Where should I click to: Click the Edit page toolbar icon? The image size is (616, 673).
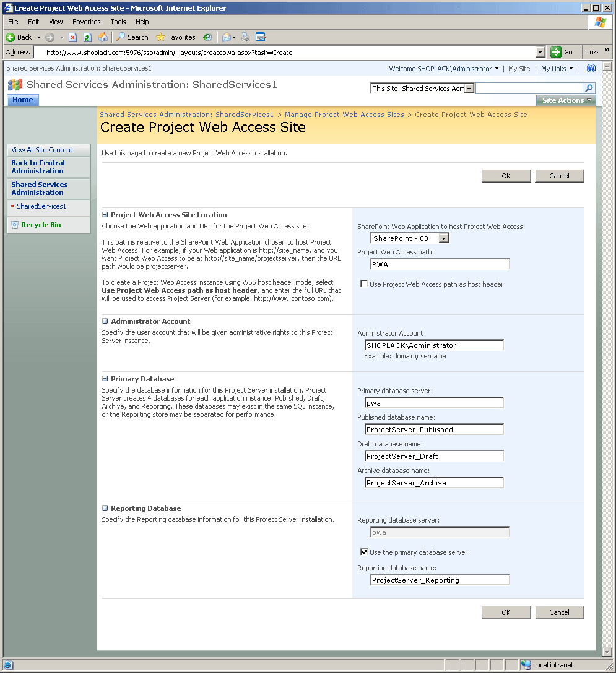coord(261,37)
